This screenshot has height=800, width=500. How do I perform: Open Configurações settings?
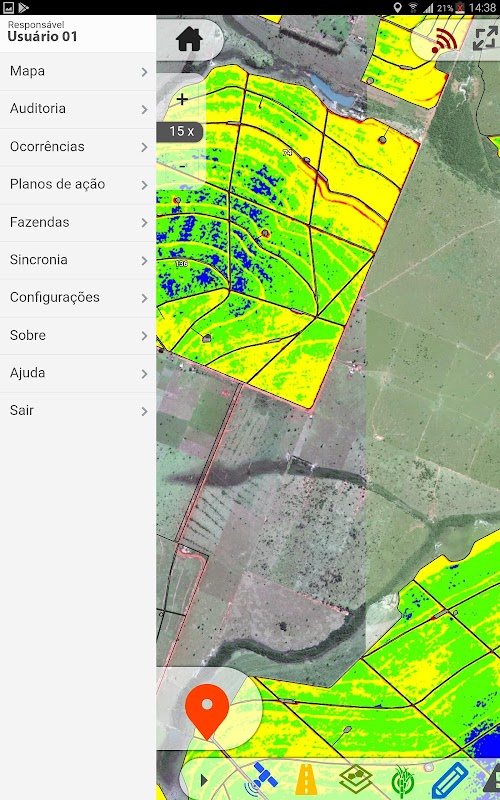click(x=78, y=298)
